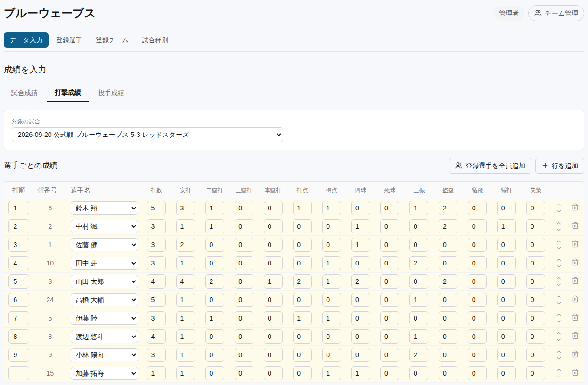The image size is (588, 385).
Task: Click the trash icon for 田中 蓮
Action: click(575, 262)
